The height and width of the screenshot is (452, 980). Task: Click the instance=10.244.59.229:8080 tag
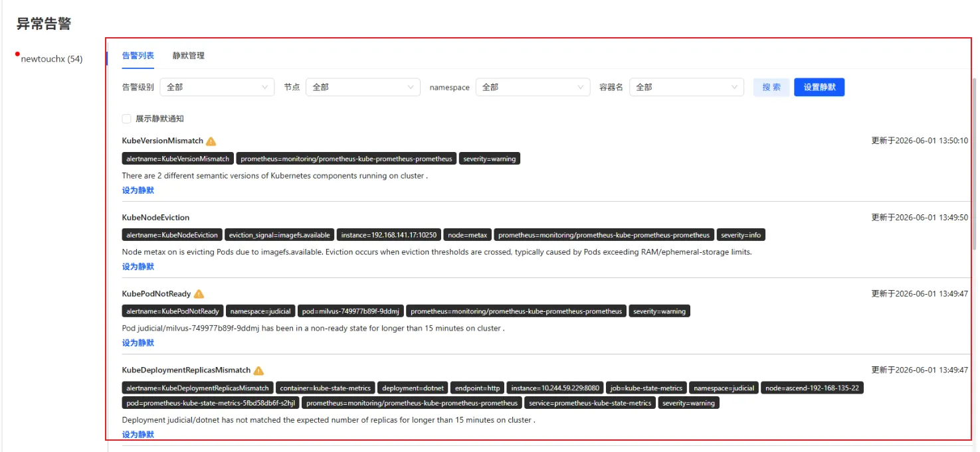click(555, 388)
